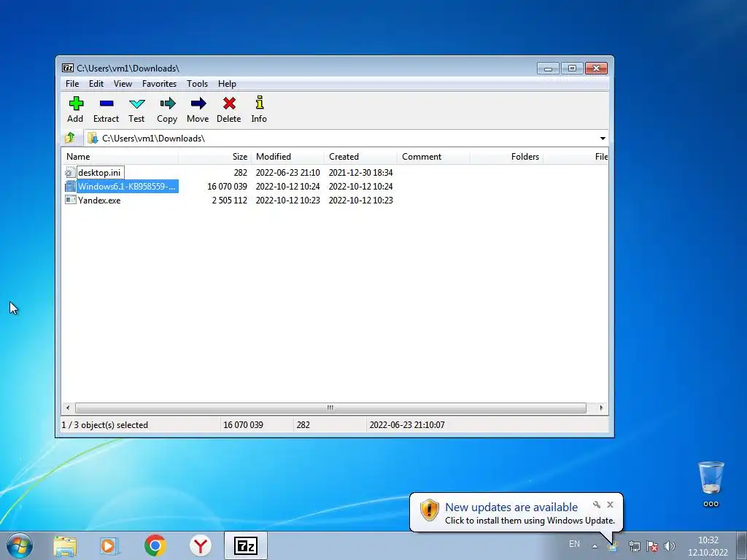Screen dimensions: 747x560
Task: Open Windows Explorer from taskbar
Action: tap(65, 545)
